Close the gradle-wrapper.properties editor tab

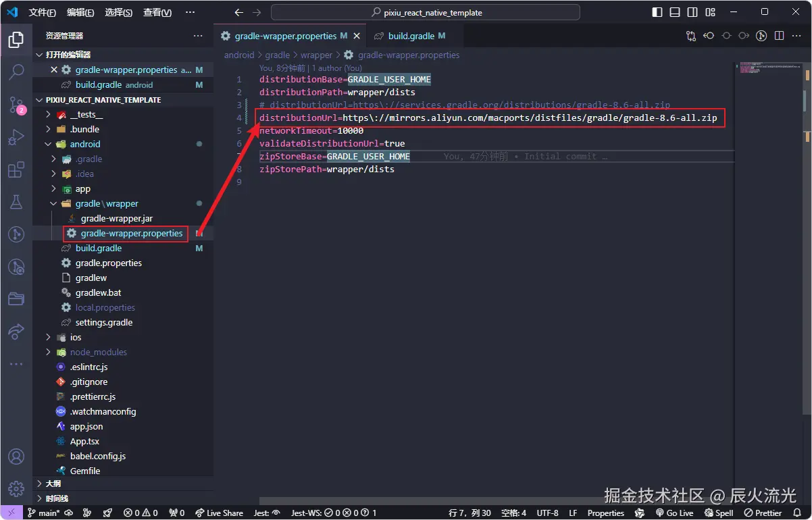pos(356,36)
